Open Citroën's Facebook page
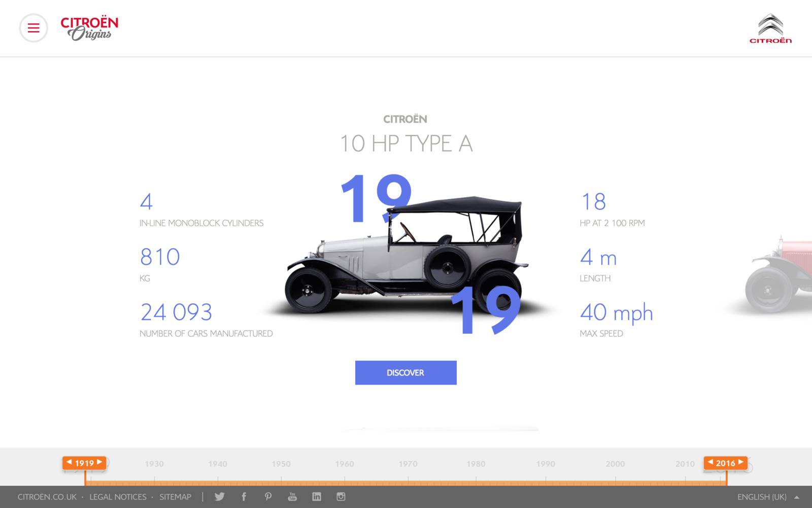This screenshot has width=812, height=508. (x=244, y=497)
